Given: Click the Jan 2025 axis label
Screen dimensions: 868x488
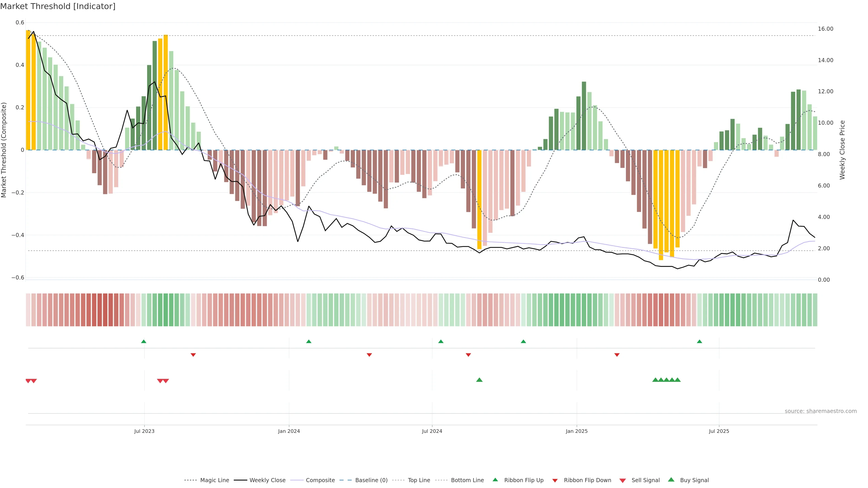Looking at the screenshot, I should click(577, 431).
